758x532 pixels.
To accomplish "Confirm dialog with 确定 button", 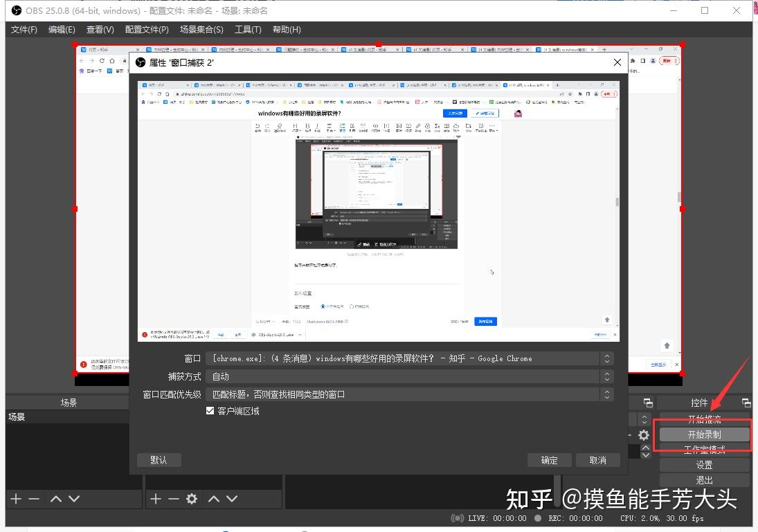I will (x=549, y=460).
